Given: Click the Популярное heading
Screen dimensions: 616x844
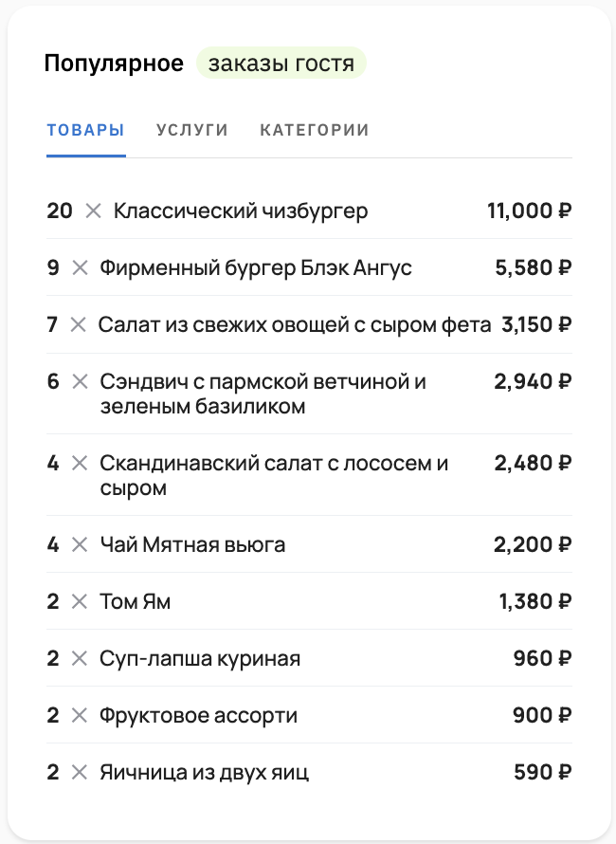Looking at the screenshot, I should pos(113,64).
